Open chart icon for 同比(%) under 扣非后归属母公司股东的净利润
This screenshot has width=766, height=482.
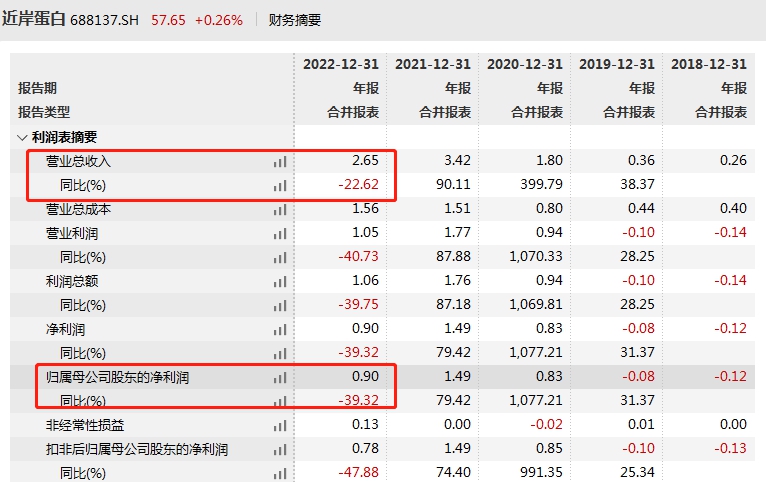[x=280, y=474]
